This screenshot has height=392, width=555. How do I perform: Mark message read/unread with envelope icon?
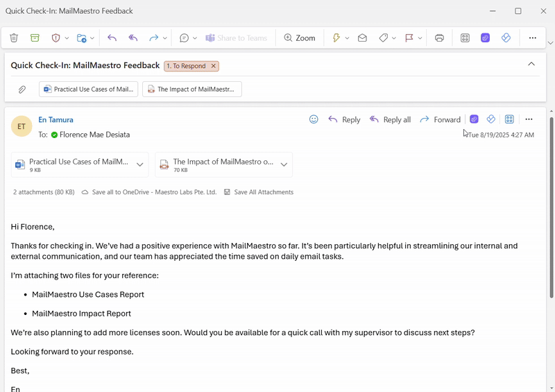[x=362, y=38]
